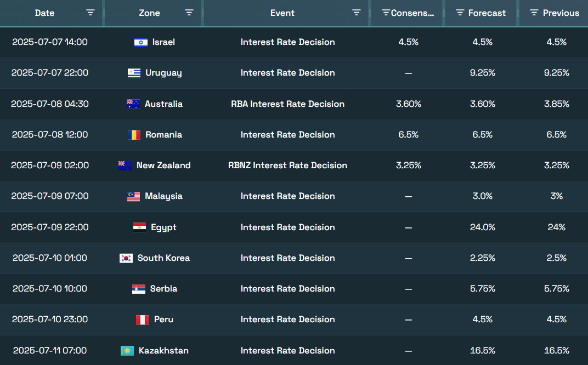
Task: Open the Date column filter icon
Action: [91, 13]
